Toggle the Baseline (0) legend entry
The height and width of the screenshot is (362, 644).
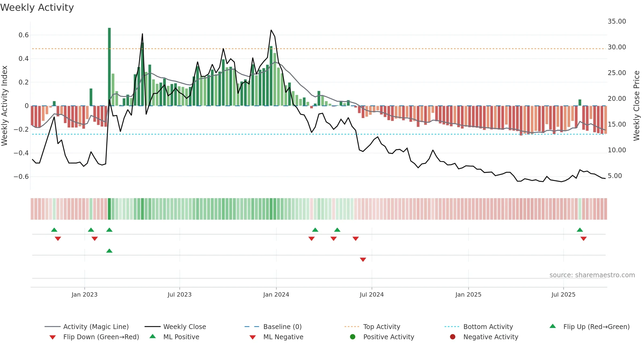[x=273, y=327]
